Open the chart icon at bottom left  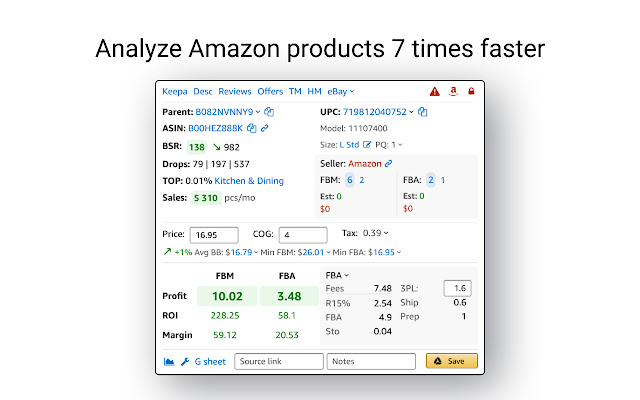point(167,361)
